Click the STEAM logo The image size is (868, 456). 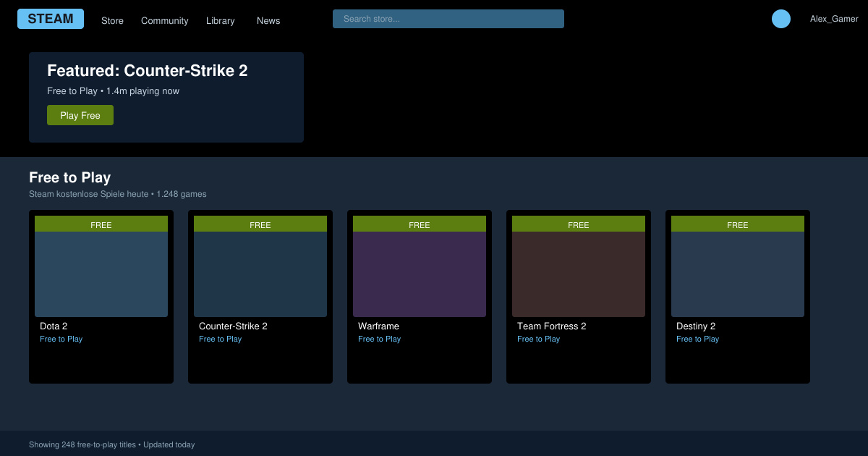(x=51, y=19)
